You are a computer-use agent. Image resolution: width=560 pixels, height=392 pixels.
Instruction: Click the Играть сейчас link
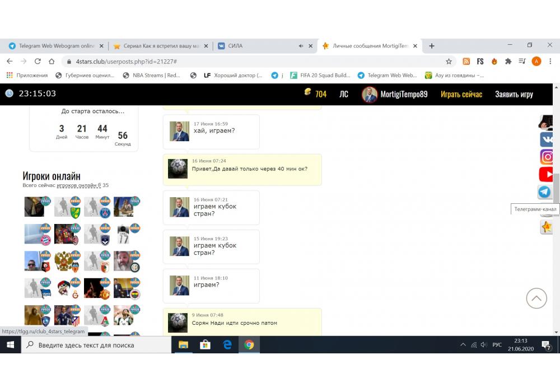461,94
